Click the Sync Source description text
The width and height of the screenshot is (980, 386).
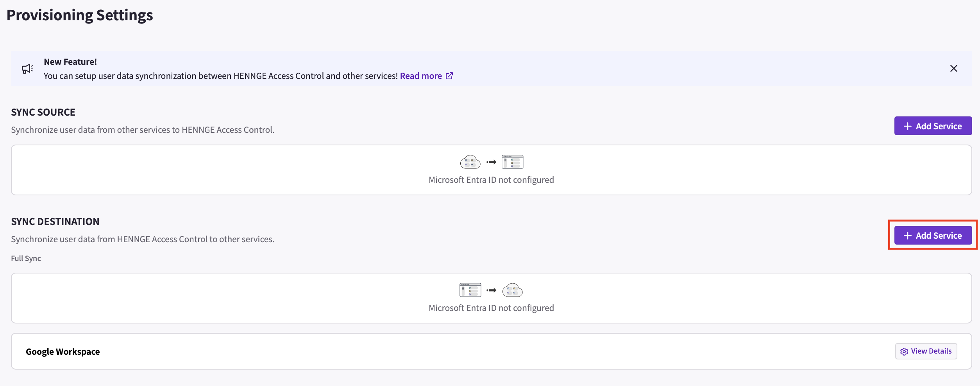(x=143, y=130)
